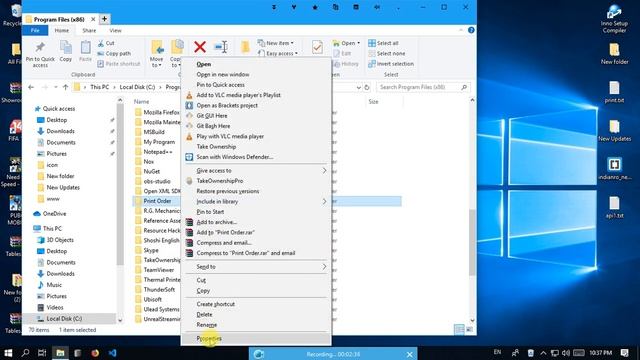Click the New folder ribbon icon

point(245,47)
